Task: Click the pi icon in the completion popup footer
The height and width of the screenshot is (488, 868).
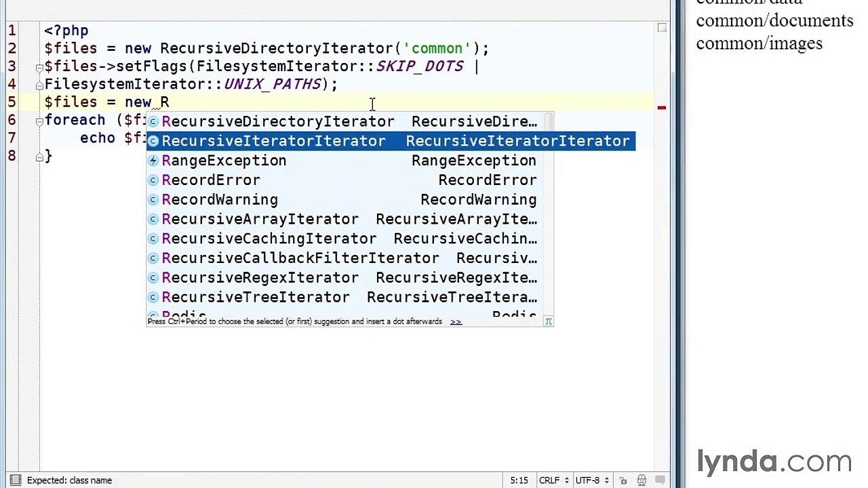Action: pos(548,322)
